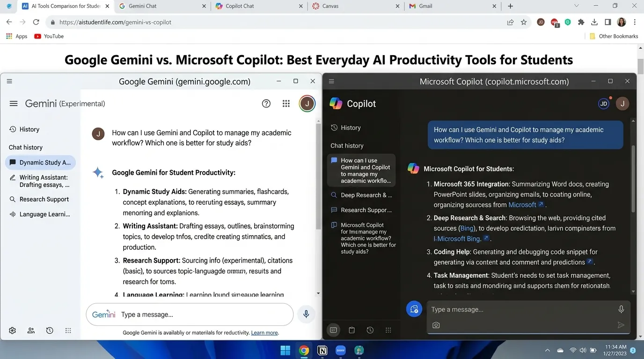Start new Copilot chat blue button

pos(414,309)
